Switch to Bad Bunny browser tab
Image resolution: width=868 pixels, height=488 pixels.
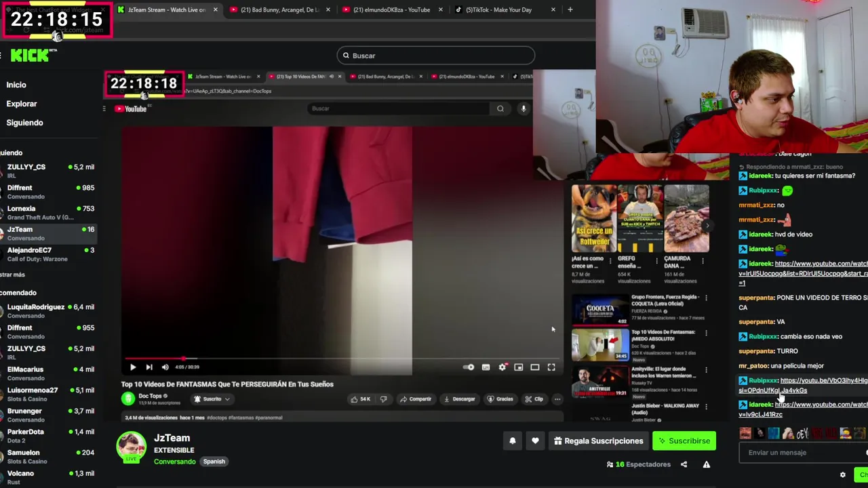coord(280,9)
